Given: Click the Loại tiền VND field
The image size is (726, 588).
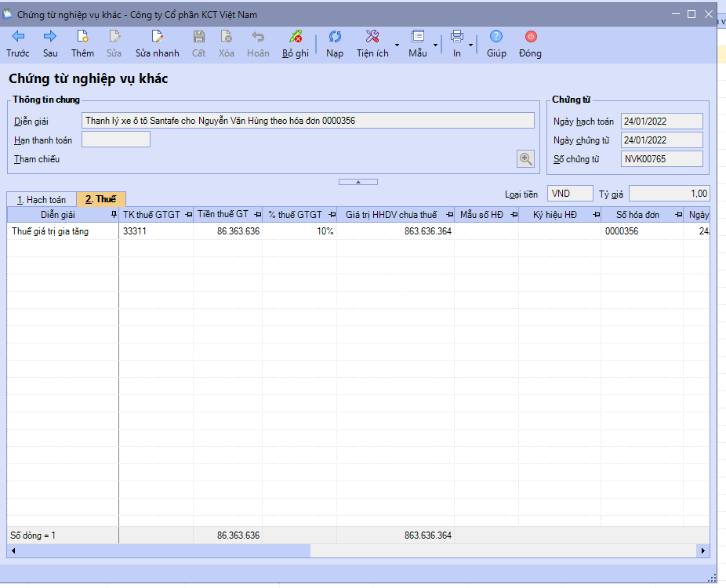Looking at the screenshot, I should coord(570,194).
